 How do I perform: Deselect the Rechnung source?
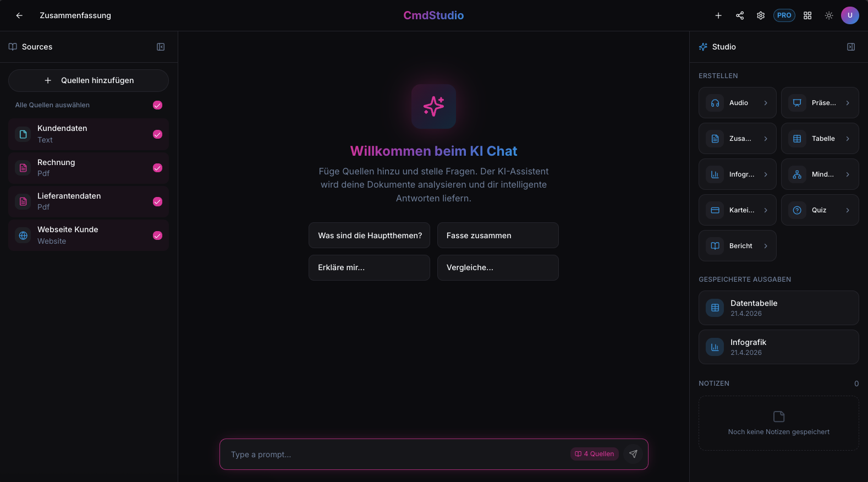[x=157, y=168]
